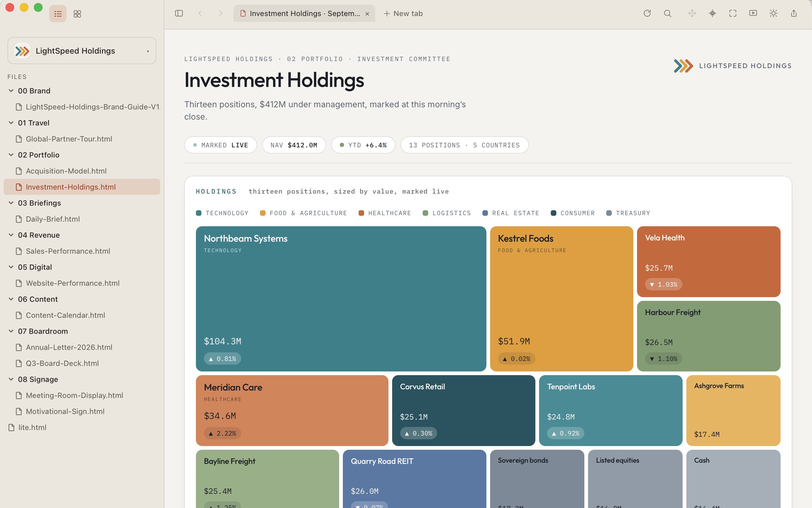Select the Northbeam Systems holding tile
Screen dimensions: 812x508
341,299
